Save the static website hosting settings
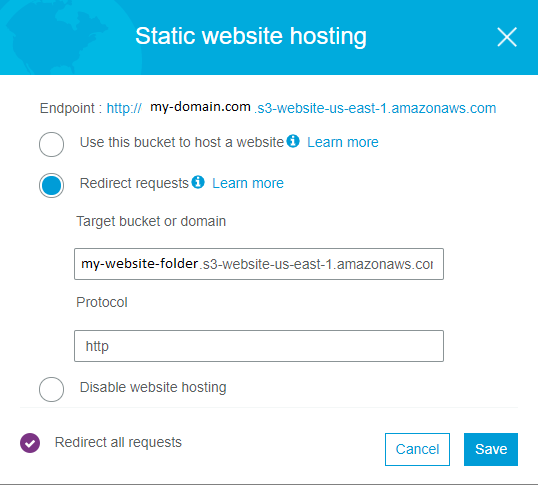Image resolution: width=538 pixels, height=485 pixels. click(491, 449)
